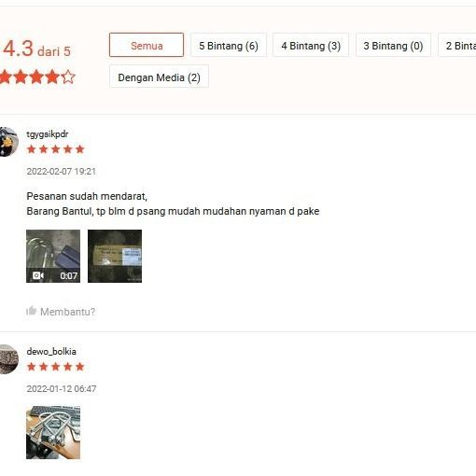Filter reviews by 4 Bintang (3)
The image size is (476, 476).
point(311,45)
